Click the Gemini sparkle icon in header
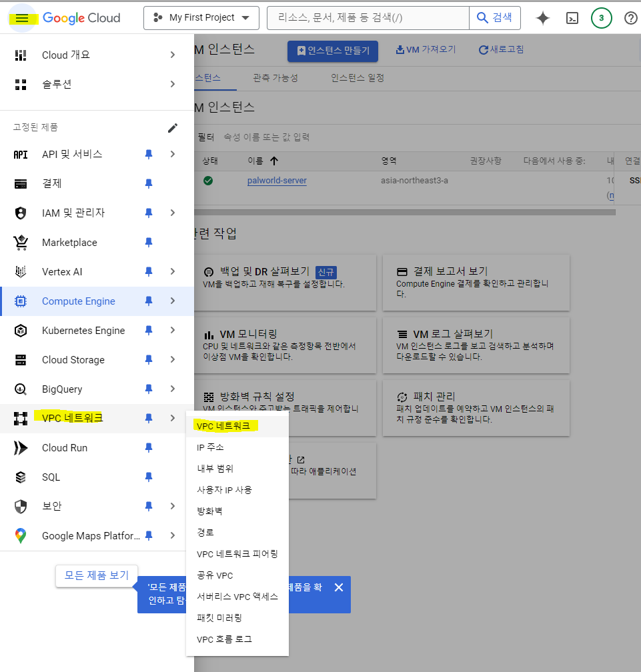641x672 pixels. coord(543,18)
